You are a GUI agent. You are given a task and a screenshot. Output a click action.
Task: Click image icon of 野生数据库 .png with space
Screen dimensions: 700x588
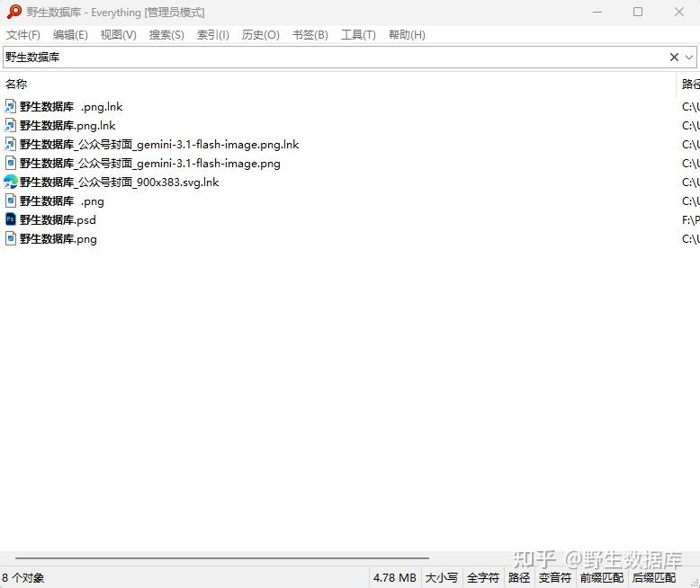(10, 200)
